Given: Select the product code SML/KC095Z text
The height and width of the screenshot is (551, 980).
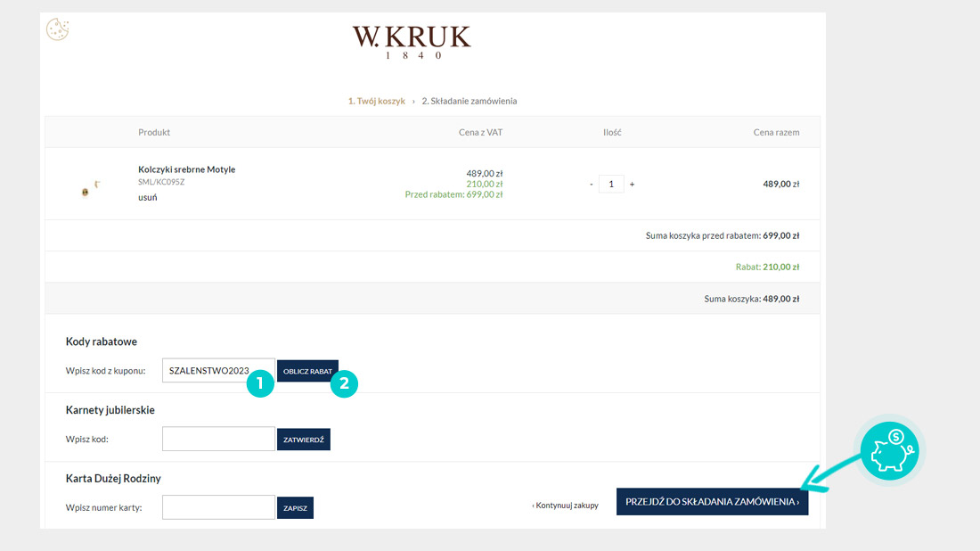Looking at the screenshot, I should [161, 182].
